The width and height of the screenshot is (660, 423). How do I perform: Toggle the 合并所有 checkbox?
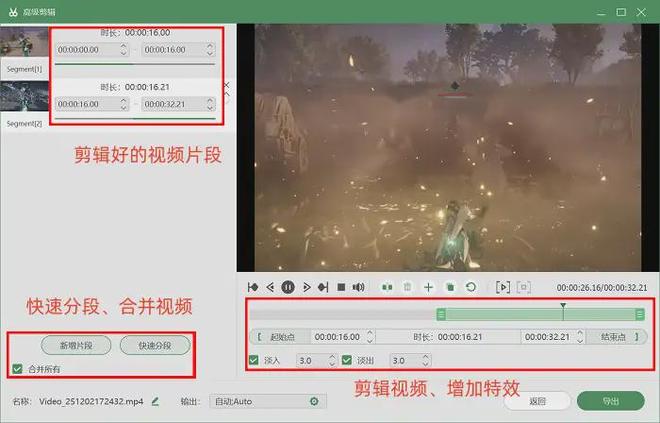17,369
